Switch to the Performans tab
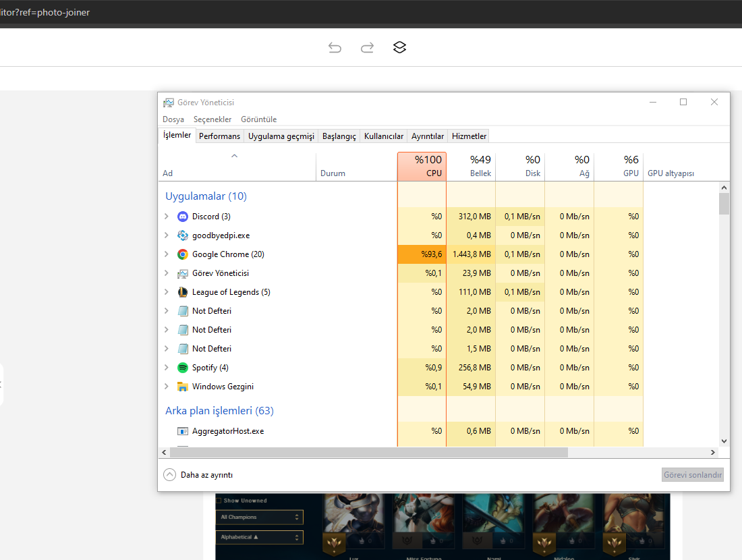This screenshot has height=560, width=742. point(220,136)
